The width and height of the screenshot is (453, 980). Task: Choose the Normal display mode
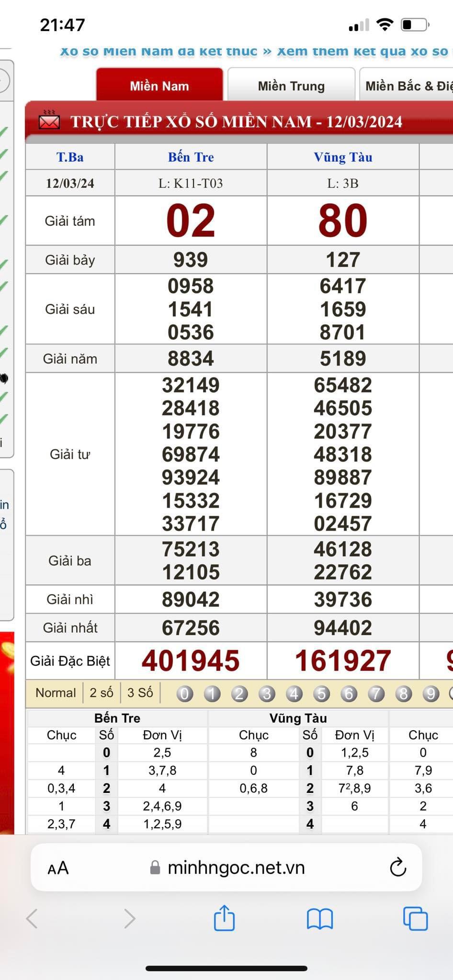click(x=56, y=693)
